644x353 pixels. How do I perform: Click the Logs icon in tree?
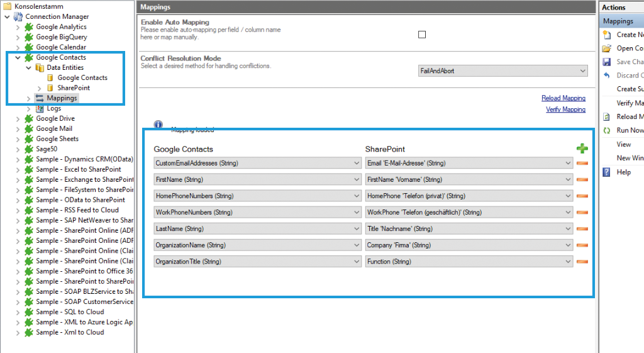point(40,108)
